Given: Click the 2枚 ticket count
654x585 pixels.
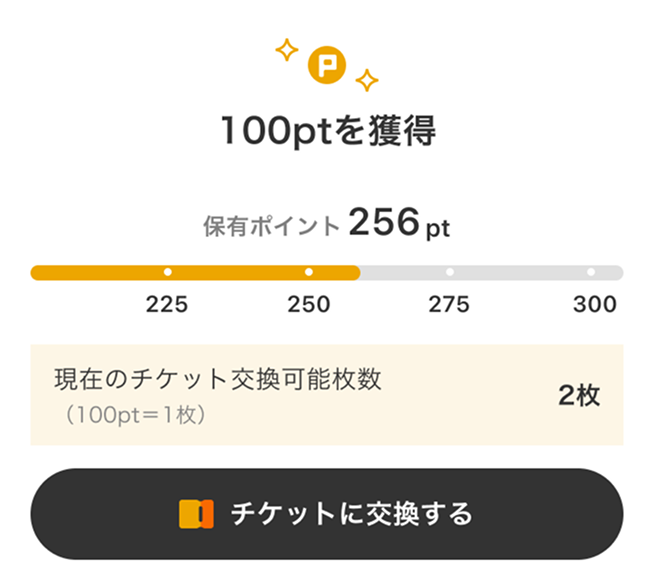Looking at the screenshot, I should click(579, 395).
